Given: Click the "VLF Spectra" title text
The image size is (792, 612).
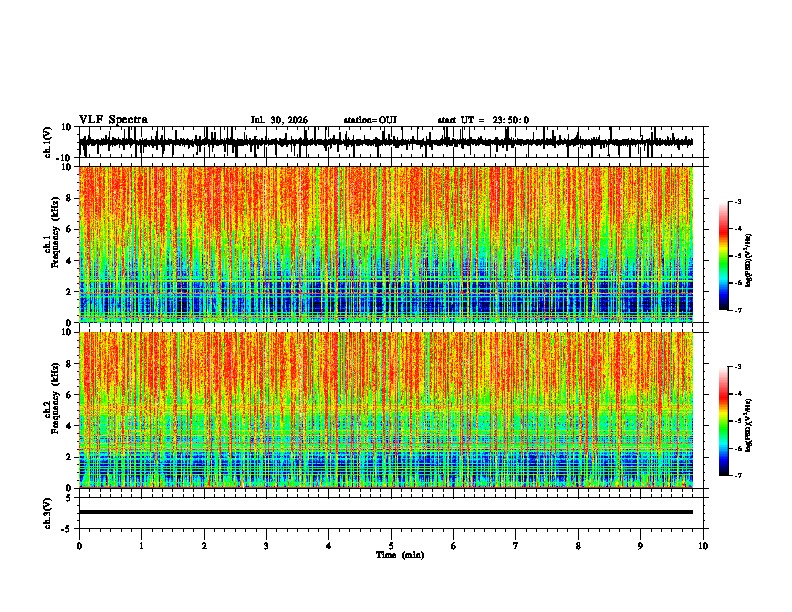Looking at the screenshot, I should 113,120.
